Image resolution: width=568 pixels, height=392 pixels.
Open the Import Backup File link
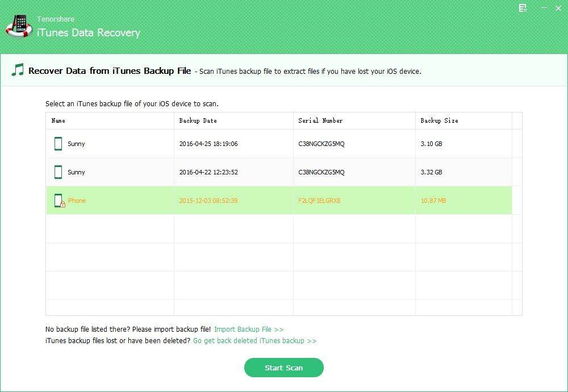coord(249,330)
